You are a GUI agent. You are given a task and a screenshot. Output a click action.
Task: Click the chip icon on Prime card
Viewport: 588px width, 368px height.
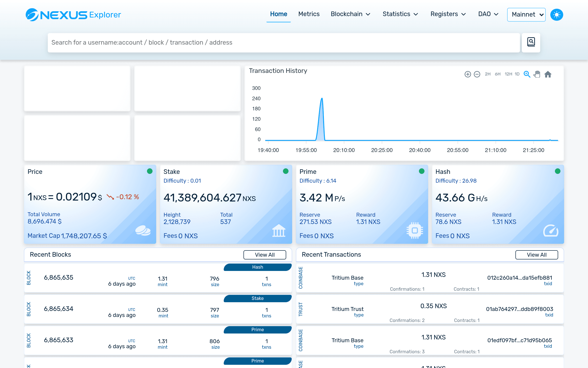pyautogui.click(x=415, y=230)
